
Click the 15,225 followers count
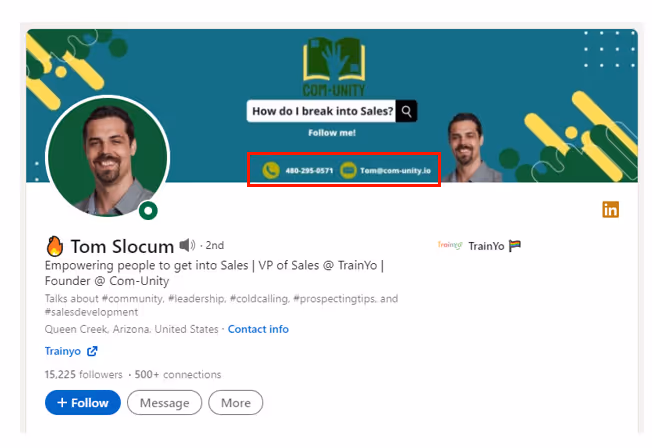[84, 374]
